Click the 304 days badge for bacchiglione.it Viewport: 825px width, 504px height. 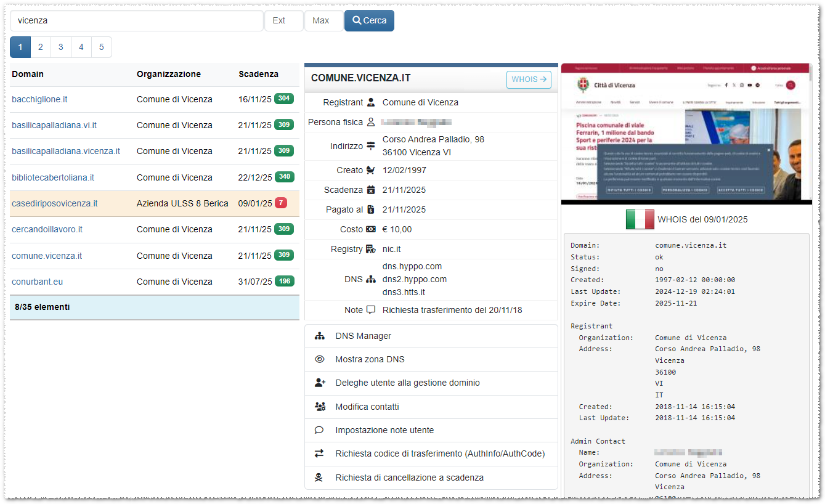[284, 99]
